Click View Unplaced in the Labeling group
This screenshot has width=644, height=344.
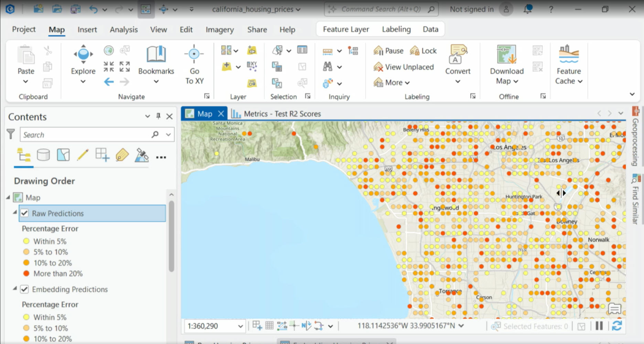point(403,67)
